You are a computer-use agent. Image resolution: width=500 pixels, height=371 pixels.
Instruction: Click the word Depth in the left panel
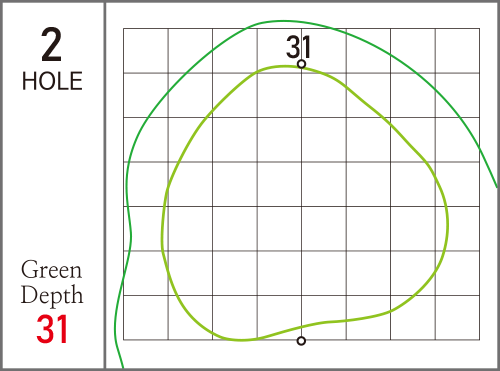(x=52, y=295)
